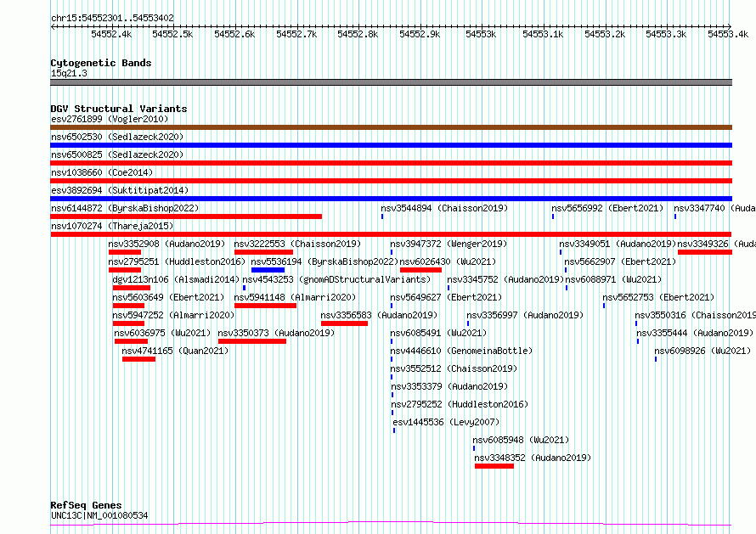Viewport: 756px width, 534px height.
Task: Click nsv6036975 (Wu2021) label
Action: (162, 333)
